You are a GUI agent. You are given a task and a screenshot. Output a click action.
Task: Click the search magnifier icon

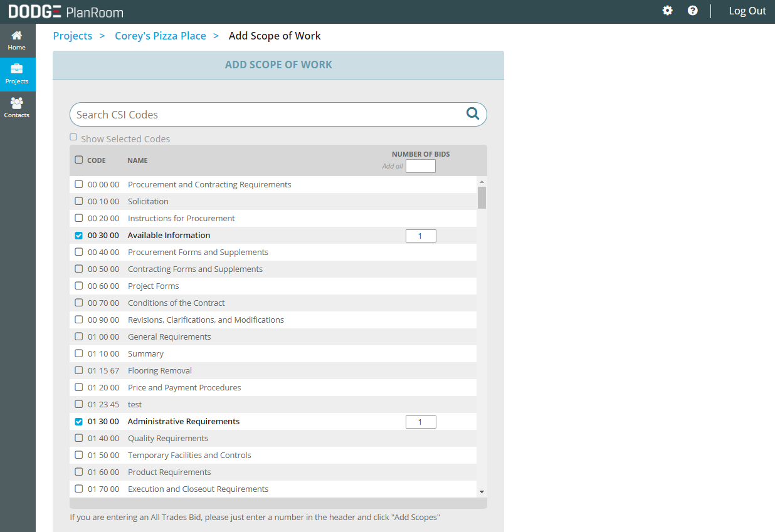(472, 113)
